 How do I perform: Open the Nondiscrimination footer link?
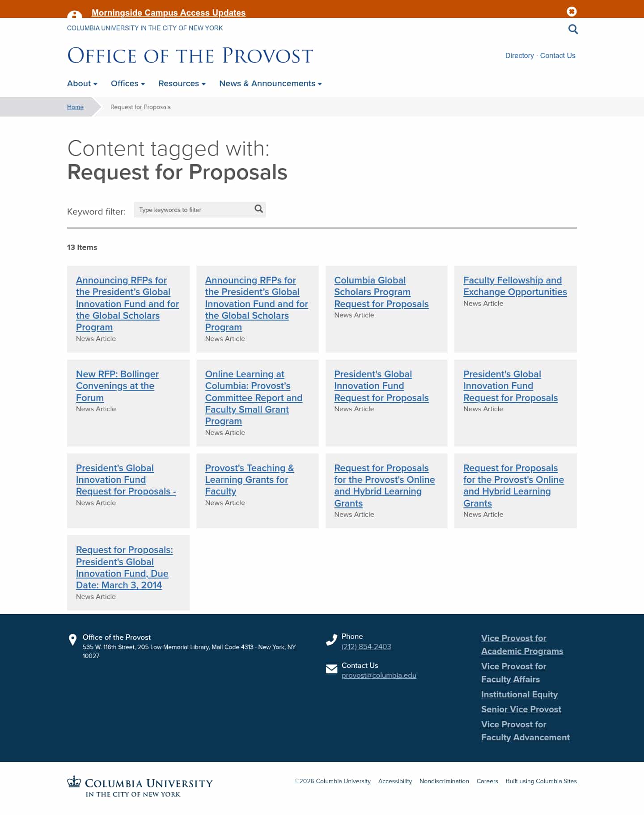click(444, 781)
